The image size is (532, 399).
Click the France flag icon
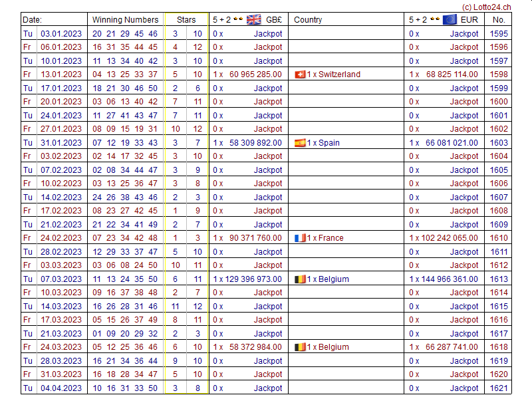pyautogui.click(x=300, y=238)
